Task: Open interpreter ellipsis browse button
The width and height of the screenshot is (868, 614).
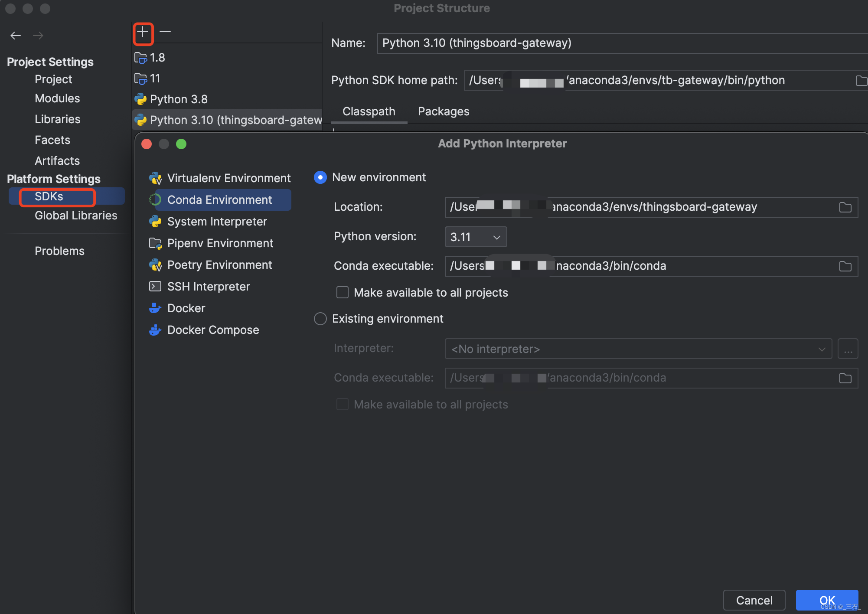Action: [848, 349]
